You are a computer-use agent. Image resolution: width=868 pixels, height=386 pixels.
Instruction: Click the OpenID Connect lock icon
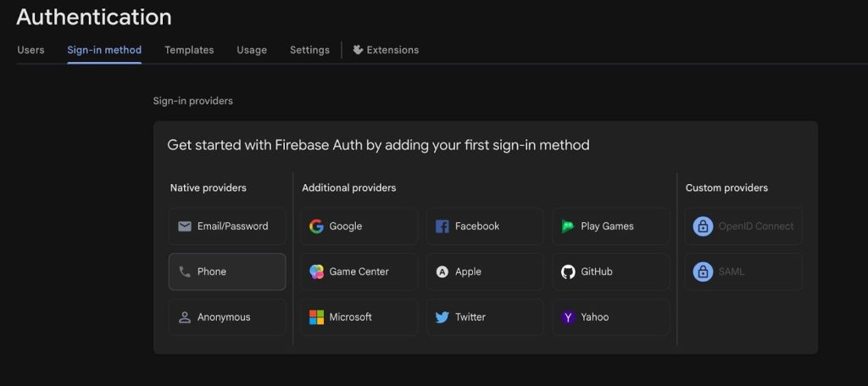pyautogui.click(x=703, y=226)
